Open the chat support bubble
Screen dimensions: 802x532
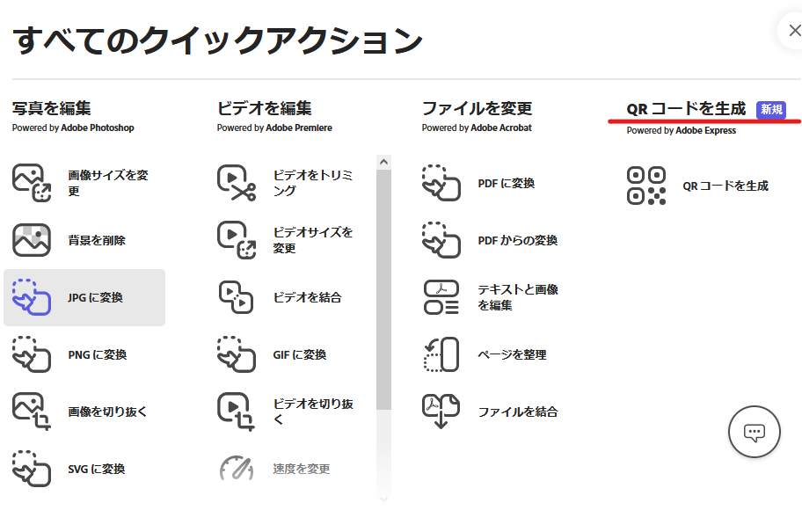(x=754, y=432)
